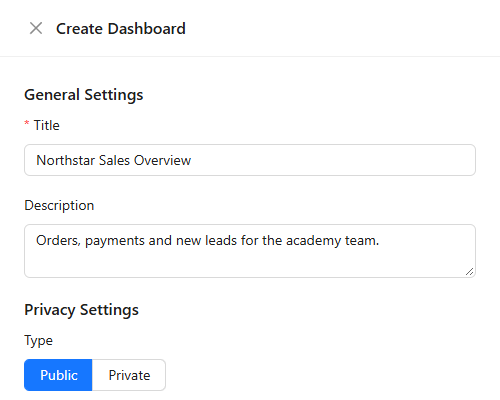Click the Title input field

pyautogui.click(x=250, y=160)
